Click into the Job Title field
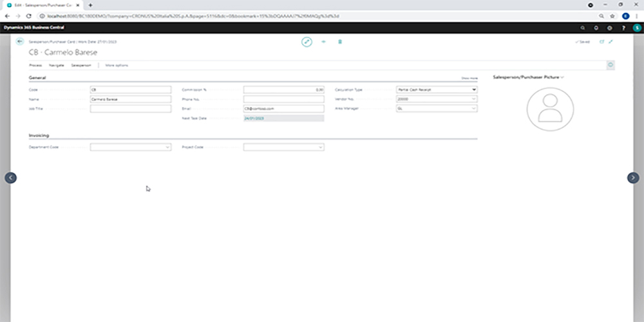 [x=130, y=109]
